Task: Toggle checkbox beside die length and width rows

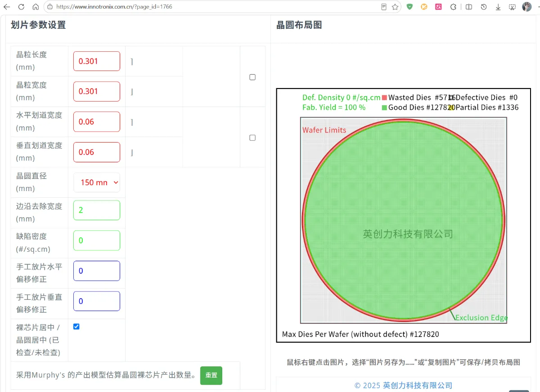Action: (252, 77)
